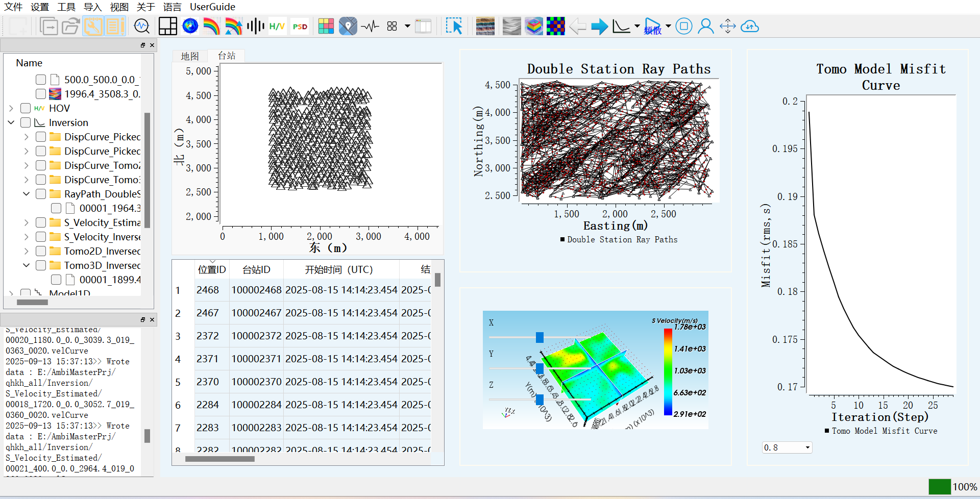Click the blue forward arrow icon
The height and width of the screenshot is (499, 980).
tap(599, 26)
